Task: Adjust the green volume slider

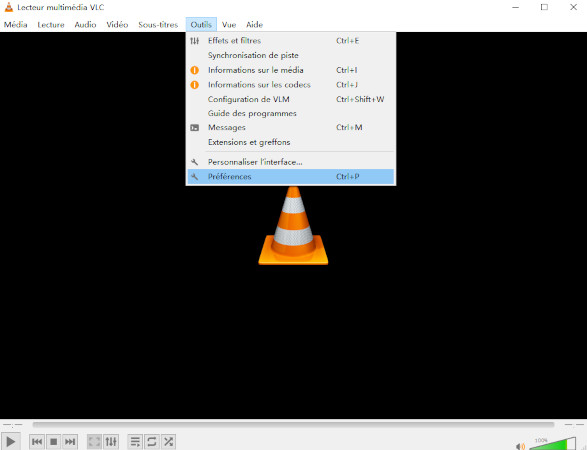Action: pyautogui.click(x=553, y=444)
